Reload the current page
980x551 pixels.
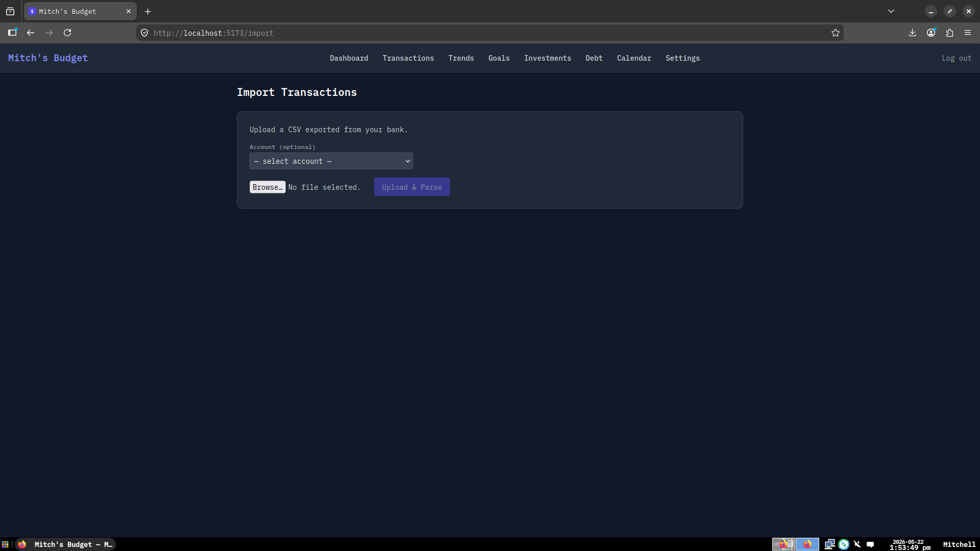67,33
